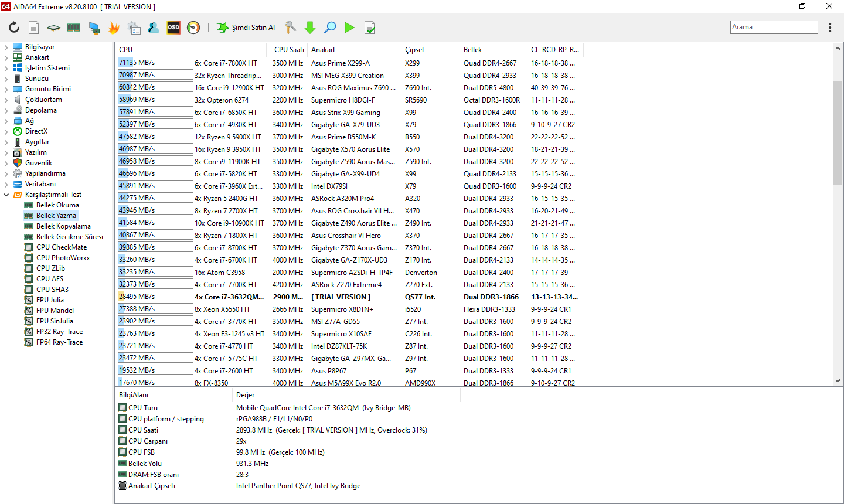
Task: Click the Arama search field
Action: click(x=774, y=27)
